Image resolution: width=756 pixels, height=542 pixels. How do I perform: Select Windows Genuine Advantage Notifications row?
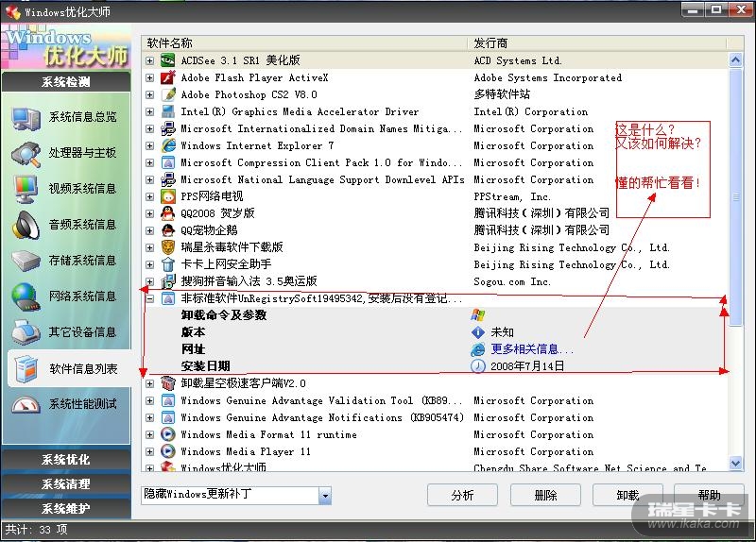pos(436,417)
